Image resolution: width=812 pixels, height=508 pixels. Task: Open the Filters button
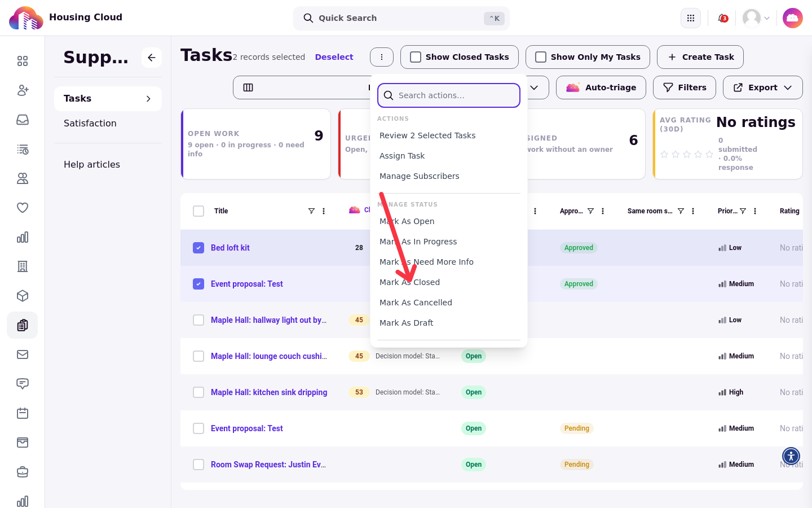click(x=685, y=87)
